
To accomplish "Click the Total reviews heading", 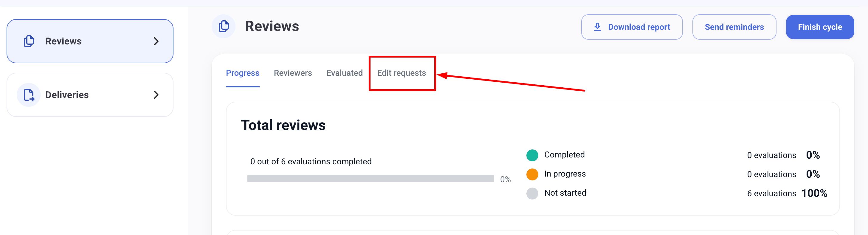I will 283,126.
